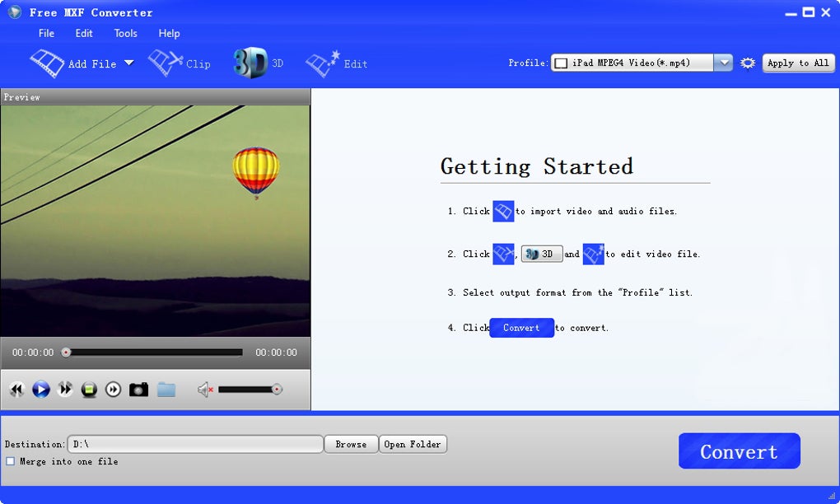840x504 pixels.
Task: Click the balloon video preview
Action: 156,221
